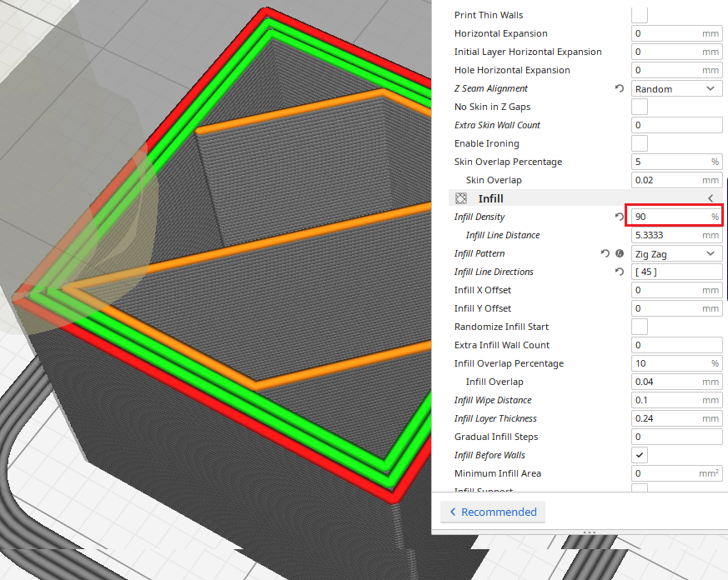Image resolution: width=728 pixels, height=580 pixels.
Task: Edit Infill Wipe Distance field
Action: point(676,400)
